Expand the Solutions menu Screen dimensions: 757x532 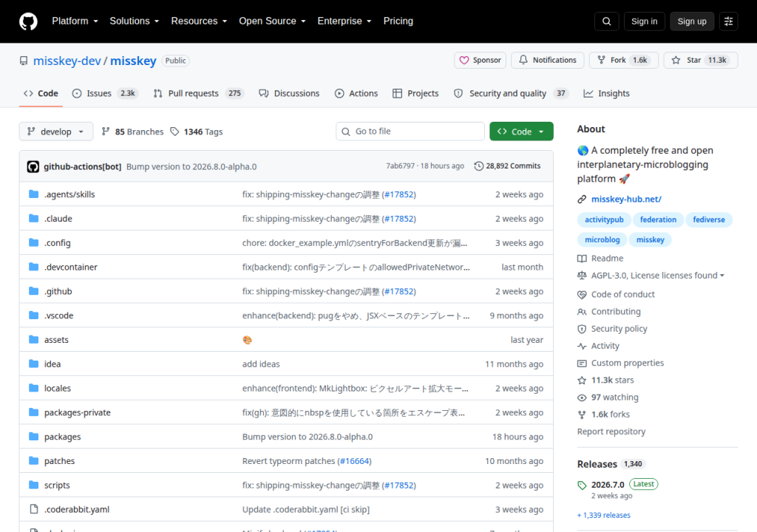tap(135, 21)
